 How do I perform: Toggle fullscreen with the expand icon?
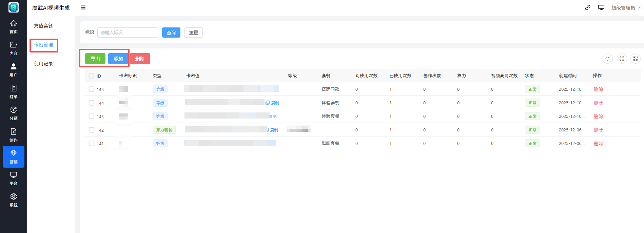(x=622, y=59)
